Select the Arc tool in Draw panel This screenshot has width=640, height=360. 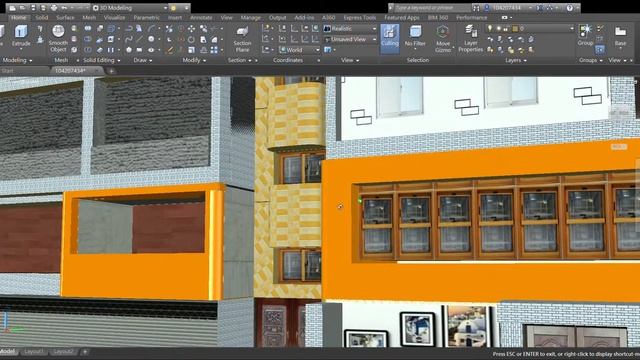pos(151,29)
